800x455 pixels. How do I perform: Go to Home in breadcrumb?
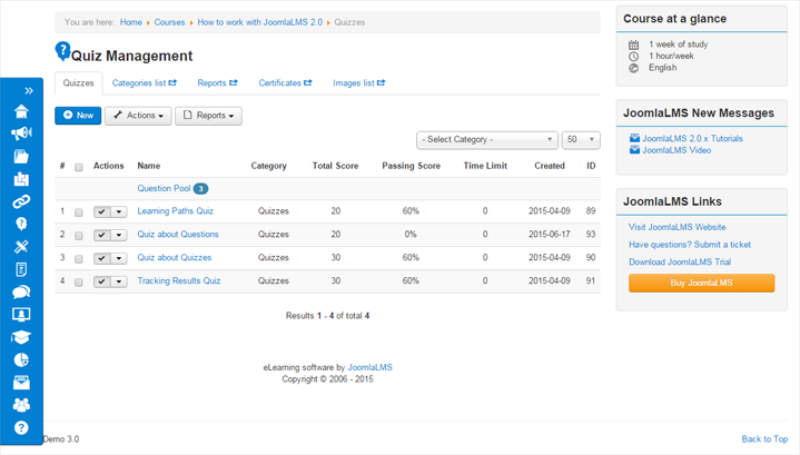point(131,22)
